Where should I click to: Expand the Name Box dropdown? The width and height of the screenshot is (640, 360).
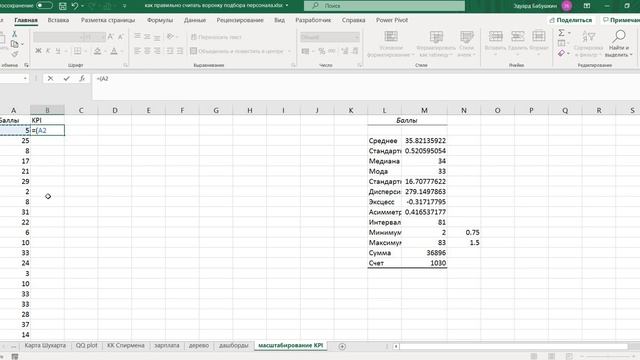point(25,78)
